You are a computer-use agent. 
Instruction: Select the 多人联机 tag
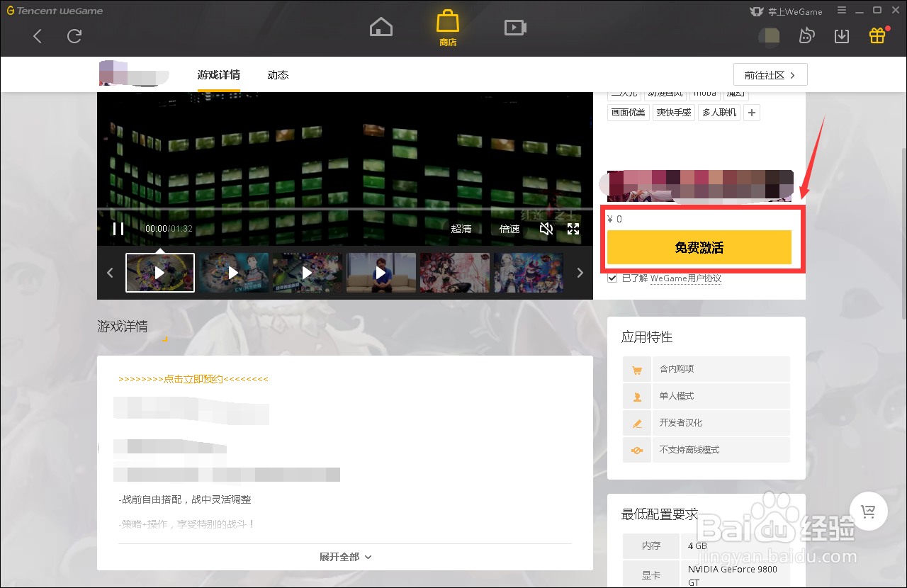pos(719,113)
